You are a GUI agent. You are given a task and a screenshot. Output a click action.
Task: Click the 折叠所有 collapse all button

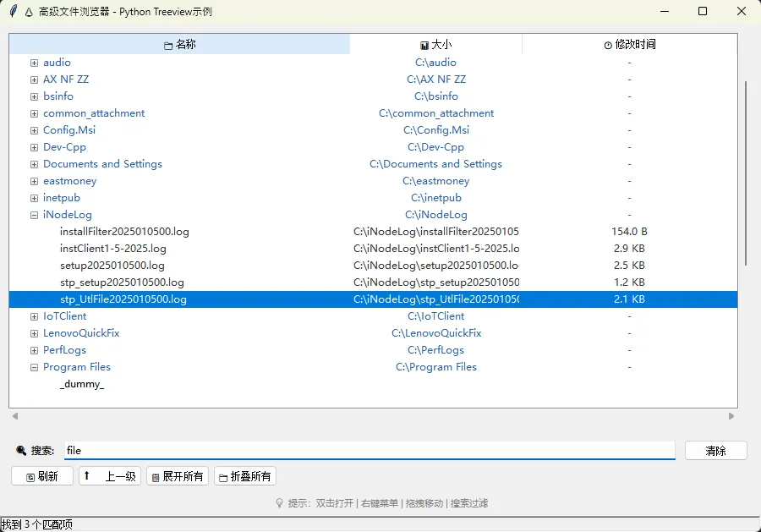245,476
